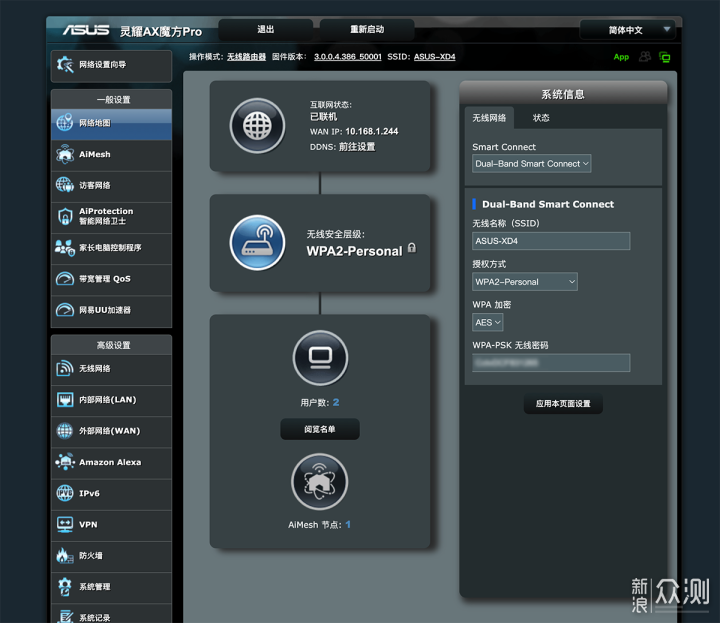The height and width of the screenshot is (623, 720).
Task: Open the 授权方式 WPA2-Personal dropdown
Action: (525, 282)
